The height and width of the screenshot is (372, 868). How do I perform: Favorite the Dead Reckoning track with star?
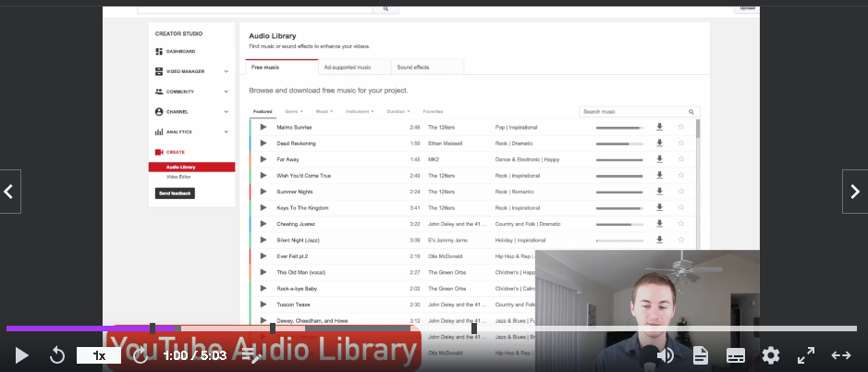point(681,143)
